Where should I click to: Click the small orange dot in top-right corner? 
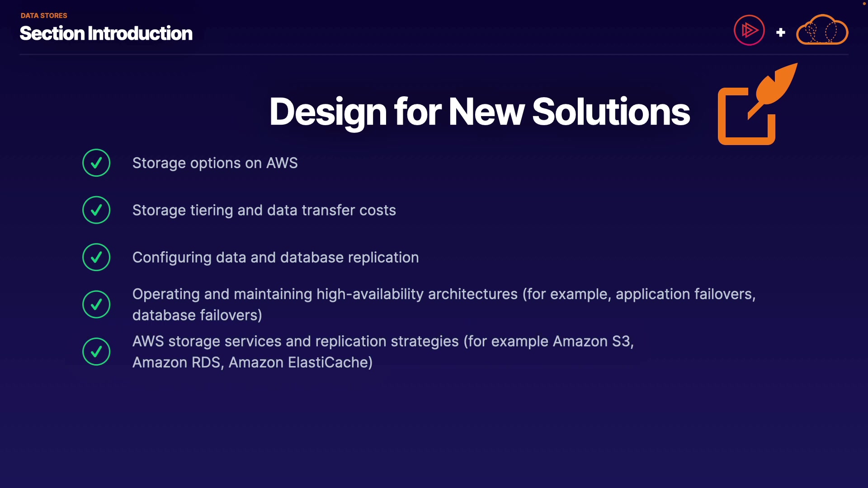pyautogui.click(x=864, y=4)
